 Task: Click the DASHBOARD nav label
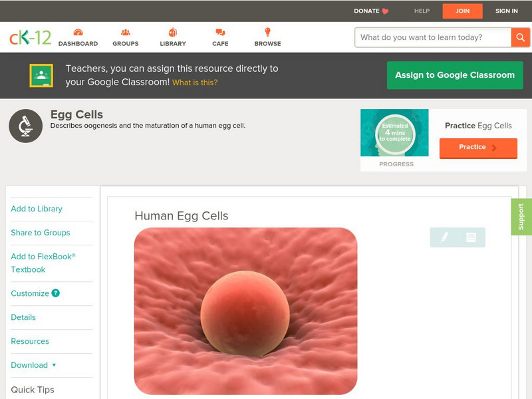(x=78, y=44)
